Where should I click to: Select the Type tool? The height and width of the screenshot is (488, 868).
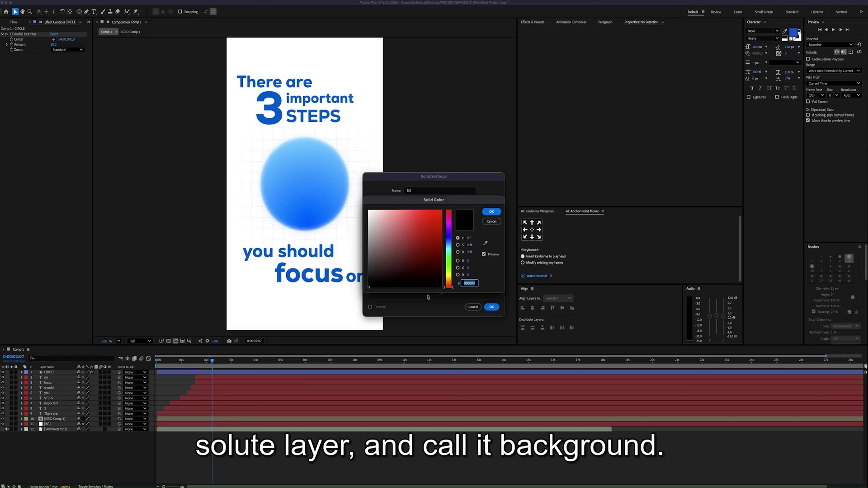pyautogui.click(x=94, y=12)
